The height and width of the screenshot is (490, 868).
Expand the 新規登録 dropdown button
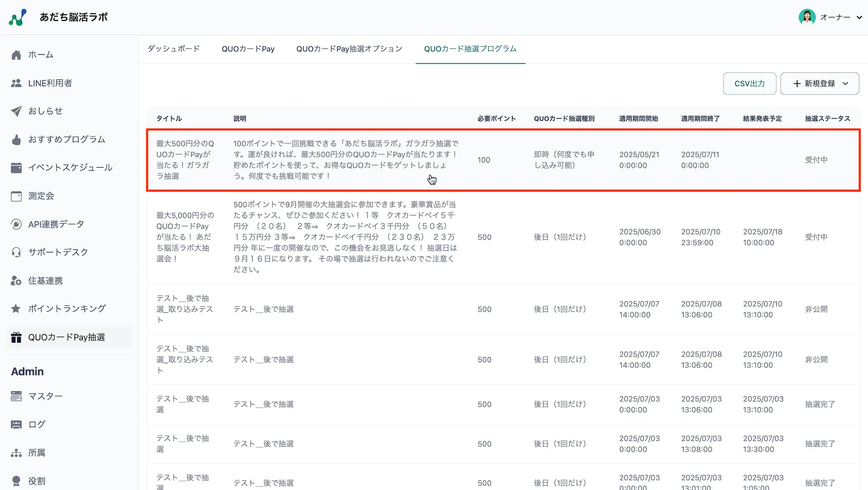(819, 83)
